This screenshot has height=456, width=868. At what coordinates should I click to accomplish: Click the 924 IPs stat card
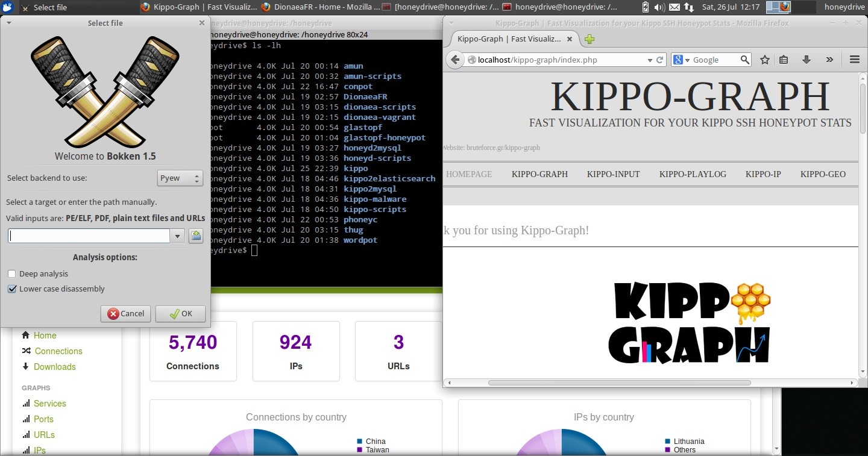(x=296, y=351)
